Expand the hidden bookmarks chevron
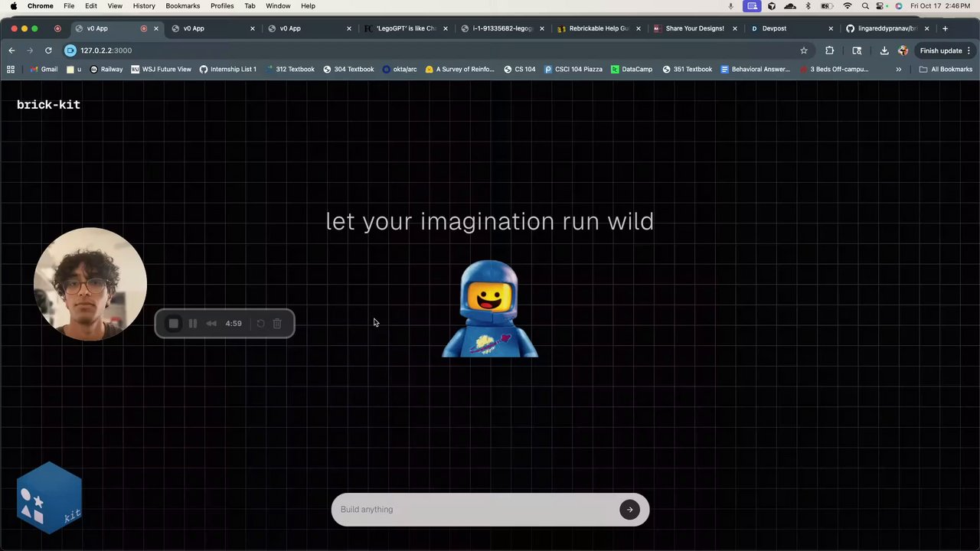This screenshot has height=551, width=980. point(898,69)
